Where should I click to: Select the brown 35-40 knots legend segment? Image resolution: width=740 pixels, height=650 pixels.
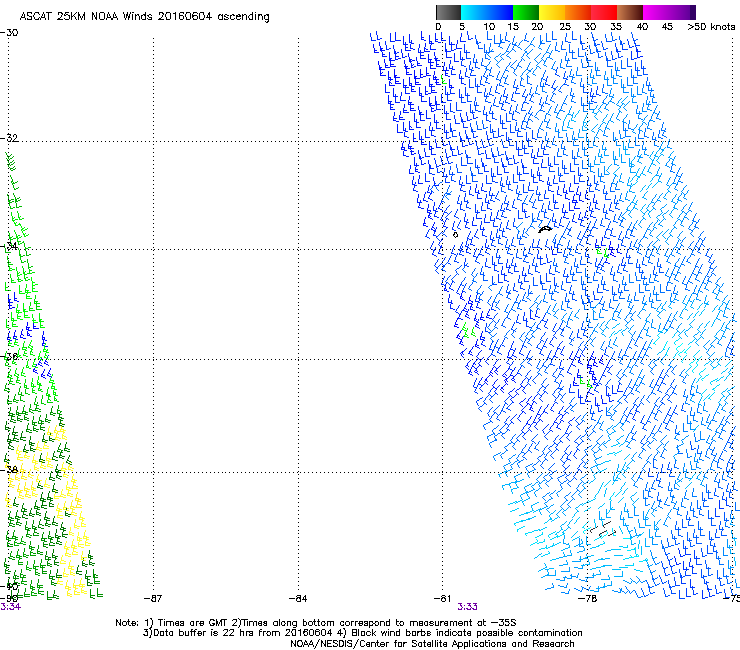tap(630, 12)
